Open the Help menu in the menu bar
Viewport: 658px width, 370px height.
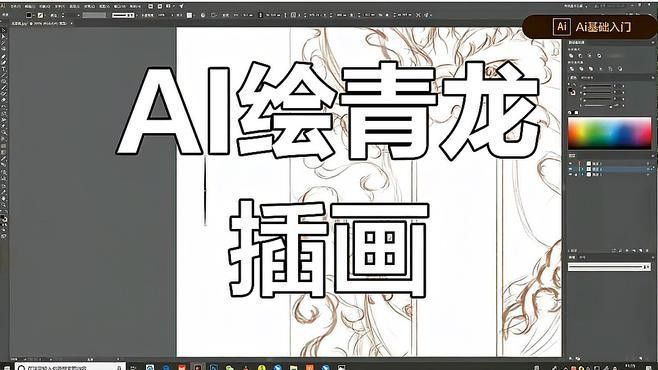click(x=134, y=7)
